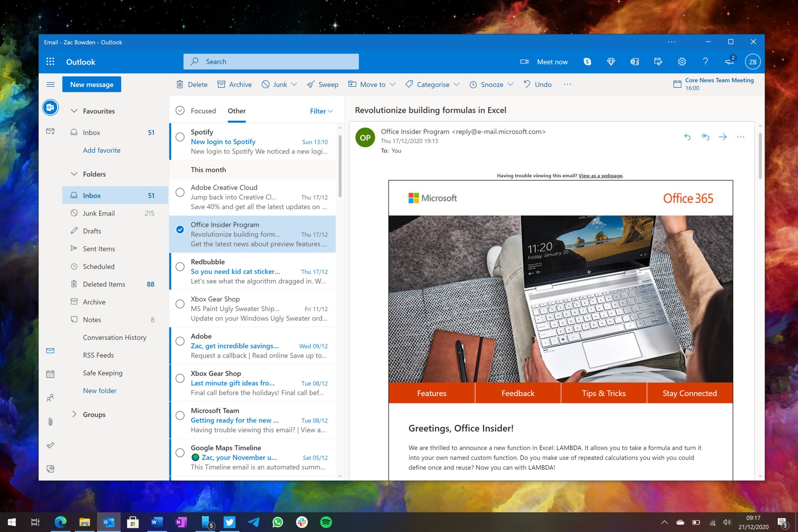Image resolution: width=798 pixels, height=532 pixels.
Task: Select the Forward email icon
Action: (x=723, y=138)
